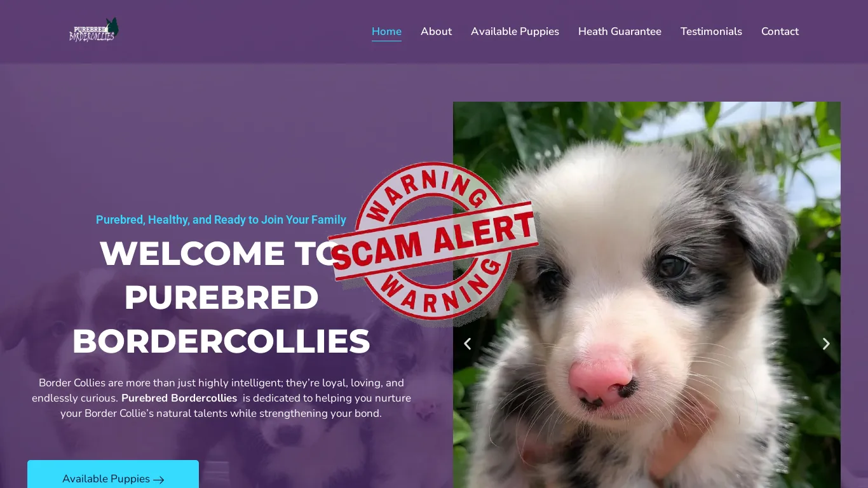Click the dog silhouette in the logo
Screen dimensions: 868x488
pos(112,25)
